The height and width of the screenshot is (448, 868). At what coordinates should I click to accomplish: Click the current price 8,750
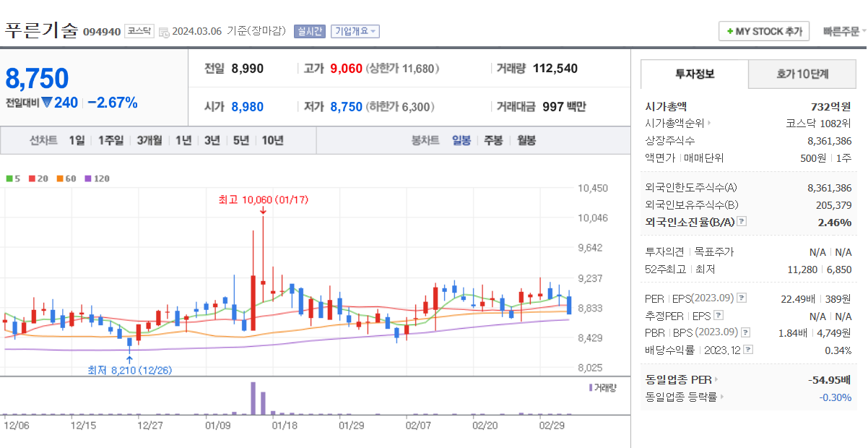[38, 78]
